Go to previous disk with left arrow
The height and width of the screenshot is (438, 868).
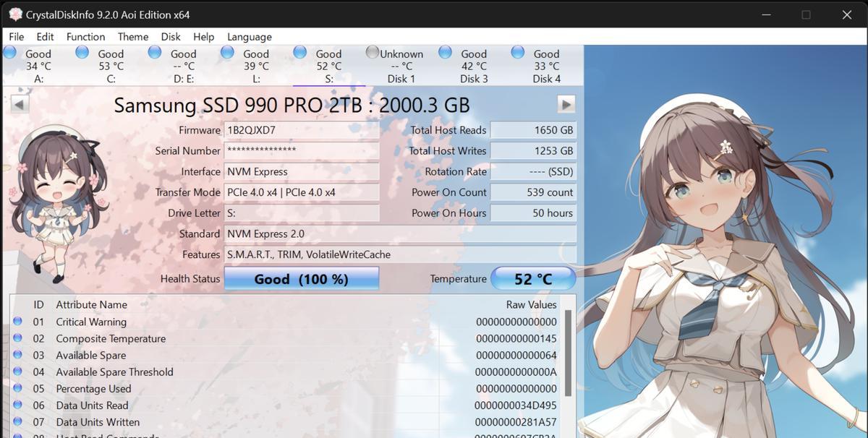coord(20,104)
